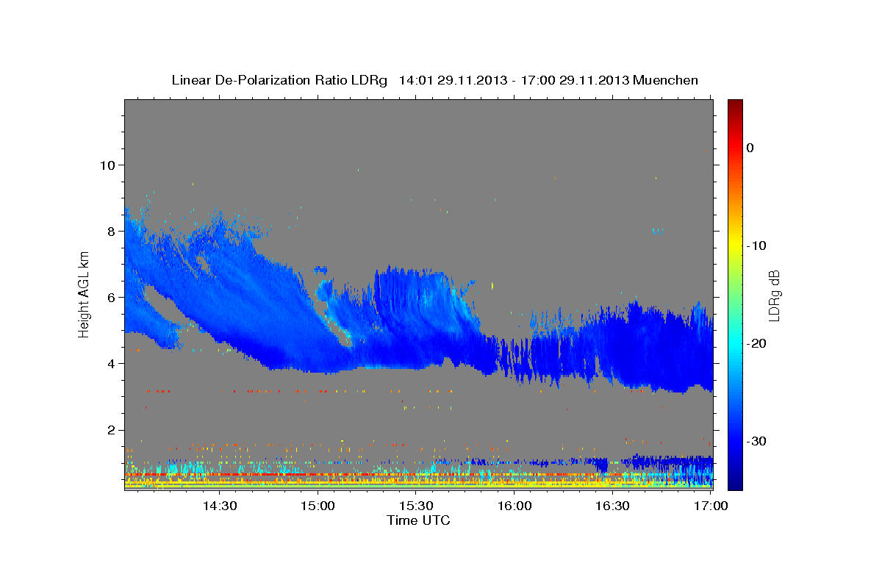Click the plot title "Linear De-Polarization Ratio LDRg"
This screenshot has height=588, width=882.
(279, 80)
